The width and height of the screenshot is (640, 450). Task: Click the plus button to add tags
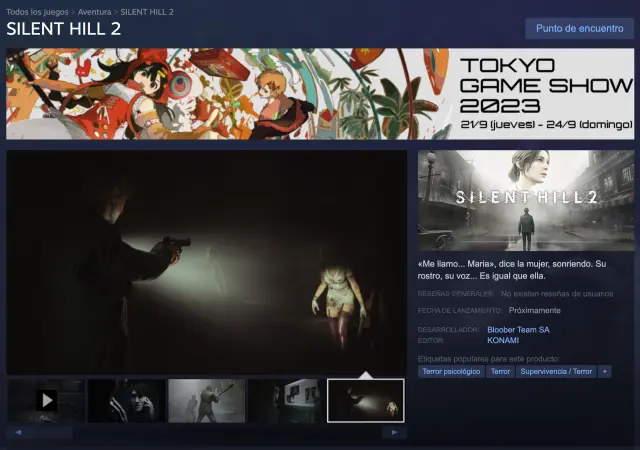click(x=604, y=372)
